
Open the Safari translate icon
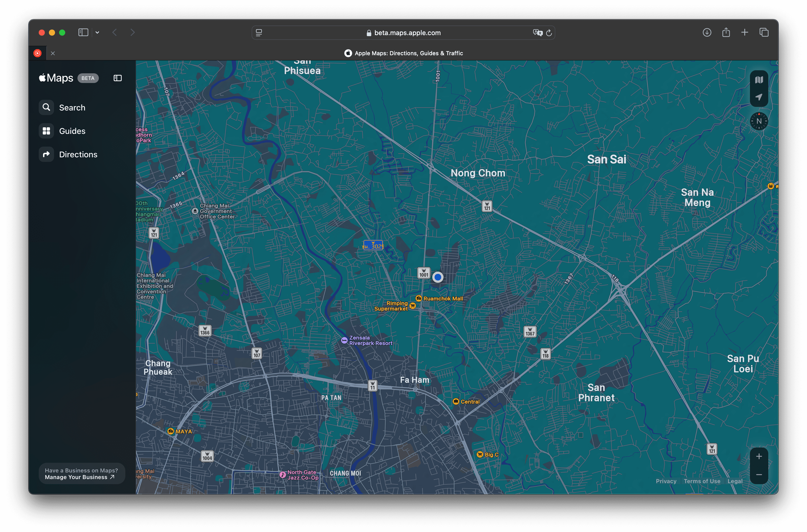[537, 33]
